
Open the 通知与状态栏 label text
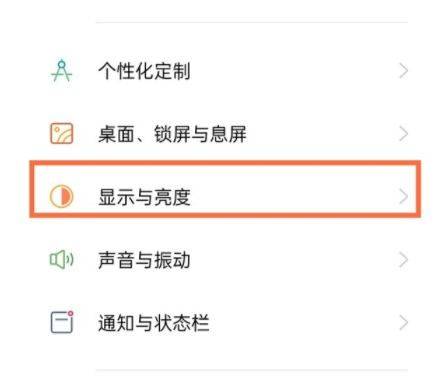point(153,323)
